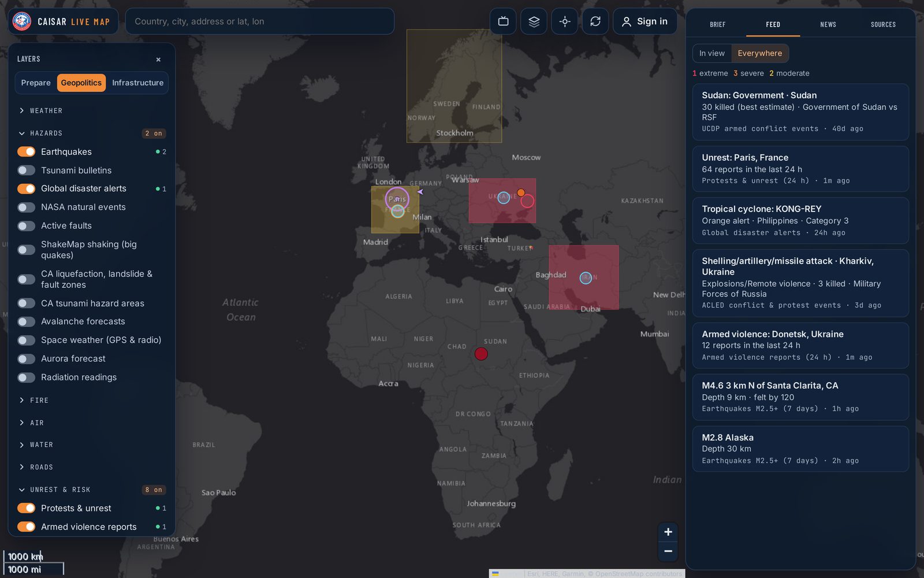
Task: Click the red circle marker in eastern Ukraine
Action: click(x=527, y=201)
